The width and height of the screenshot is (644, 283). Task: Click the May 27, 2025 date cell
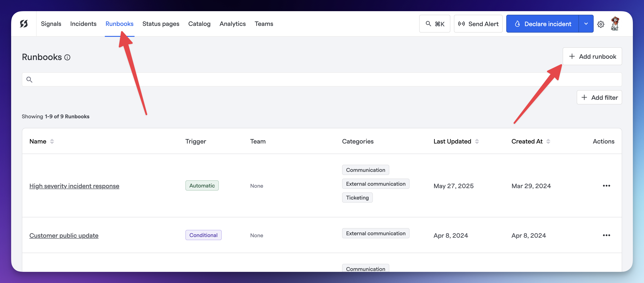pos(453,186)
